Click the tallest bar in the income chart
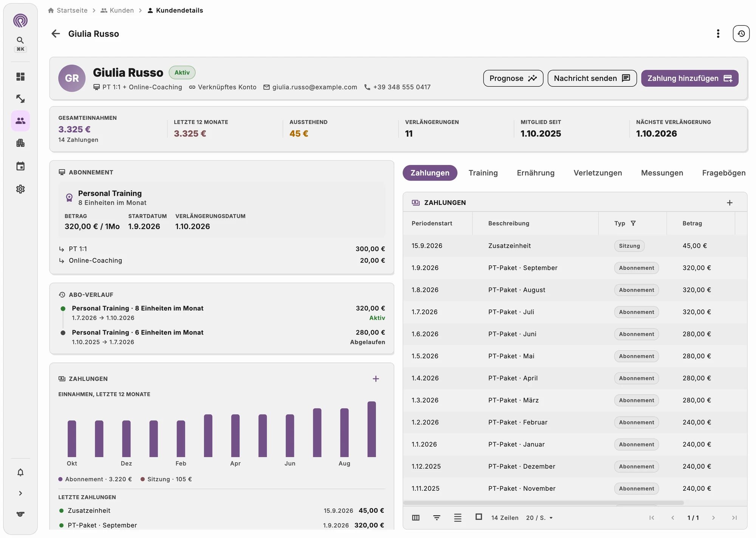 point(372,429)
